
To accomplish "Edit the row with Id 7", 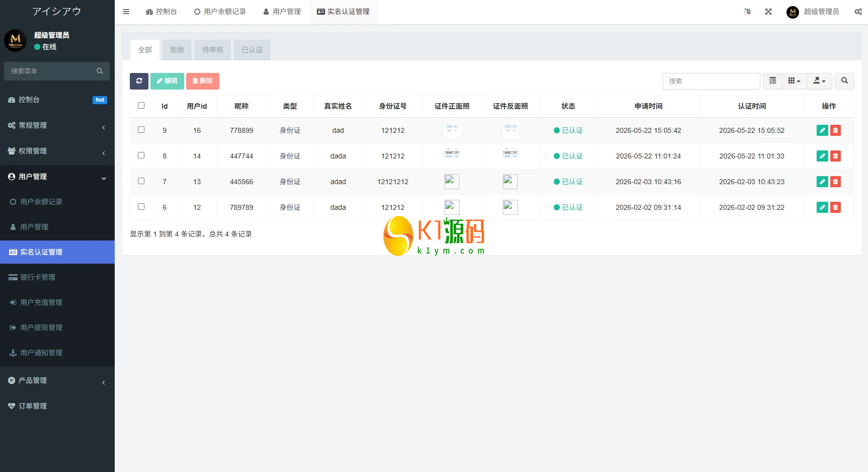I will [822, 182].
